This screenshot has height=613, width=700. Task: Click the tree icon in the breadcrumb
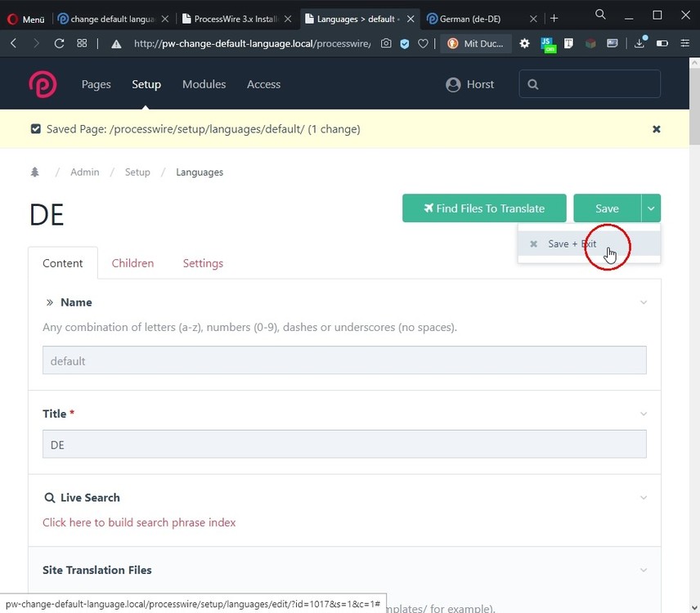(34, 172)
